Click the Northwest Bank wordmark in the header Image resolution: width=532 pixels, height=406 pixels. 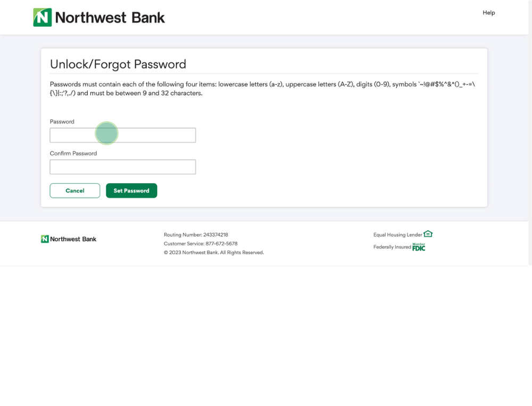[x=110, y=18]
